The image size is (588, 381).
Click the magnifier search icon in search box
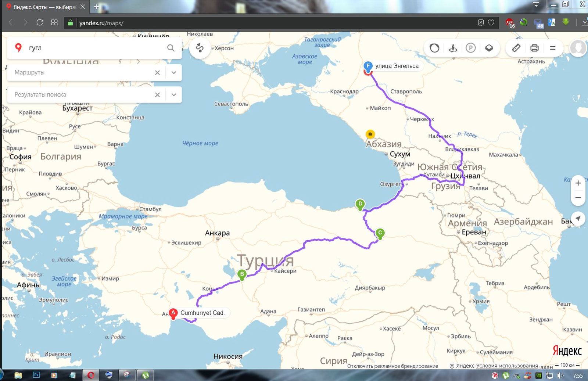(171, 48)
